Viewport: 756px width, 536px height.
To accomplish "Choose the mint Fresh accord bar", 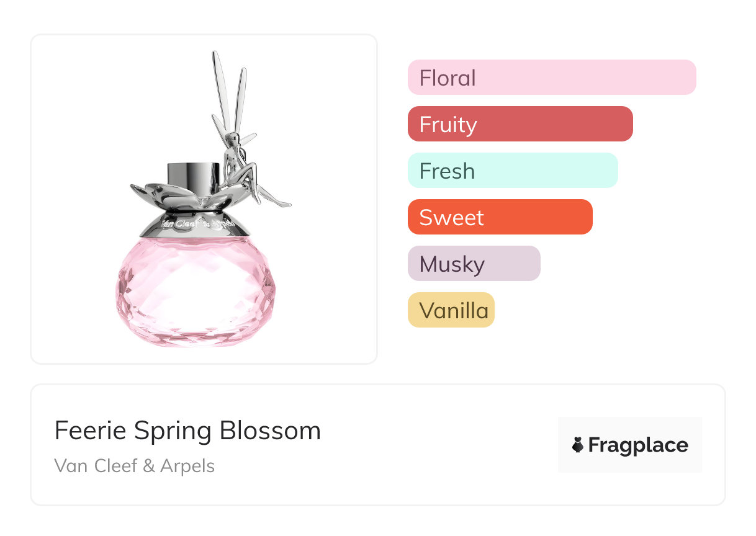I will point(512,171).
